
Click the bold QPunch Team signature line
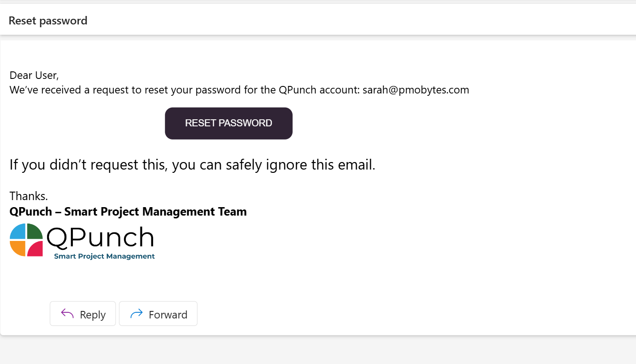click(128, 211)
